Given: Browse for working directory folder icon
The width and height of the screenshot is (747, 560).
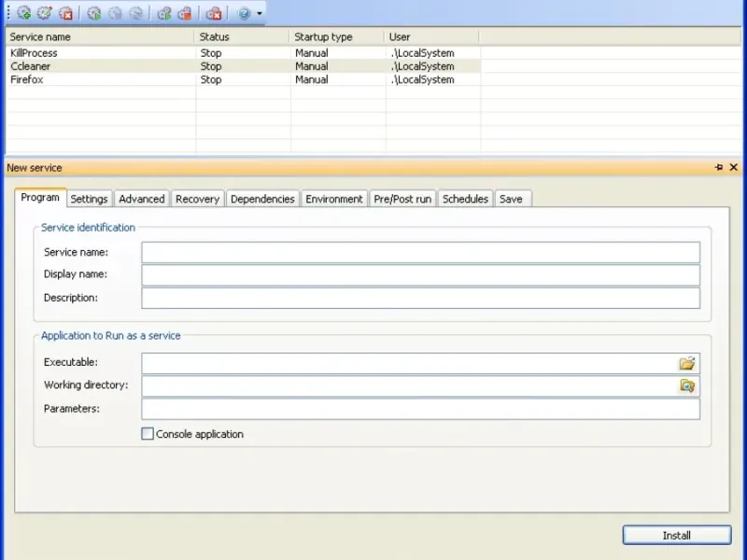Looking at the screenshot, I should click(687, 385).
